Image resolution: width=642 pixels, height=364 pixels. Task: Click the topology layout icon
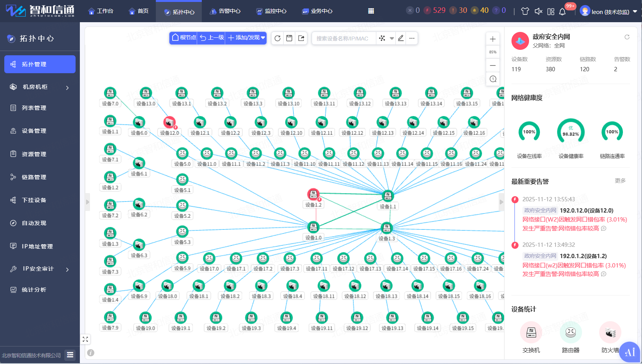(x=382, y=38)
